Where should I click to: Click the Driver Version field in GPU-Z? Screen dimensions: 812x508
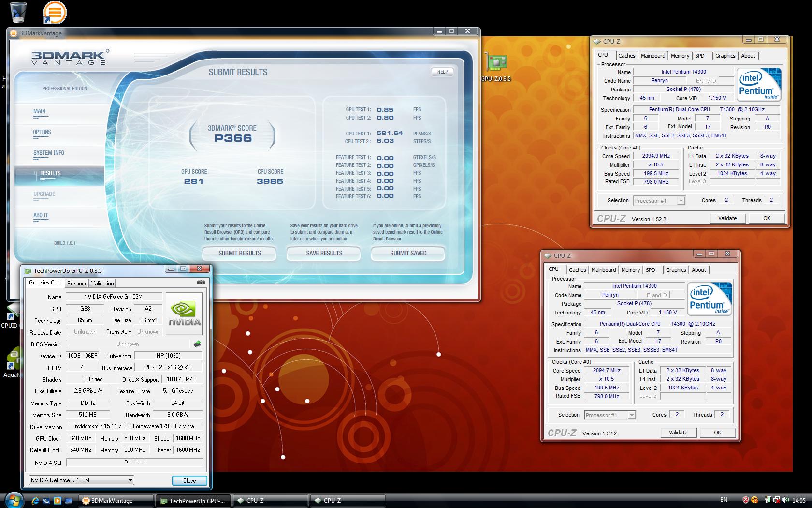[x=134, y=427]
